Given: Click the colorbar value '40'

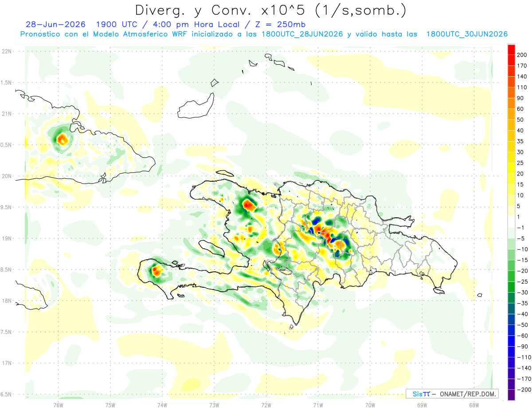Looking at the screenshot, I should click(521, 131).
